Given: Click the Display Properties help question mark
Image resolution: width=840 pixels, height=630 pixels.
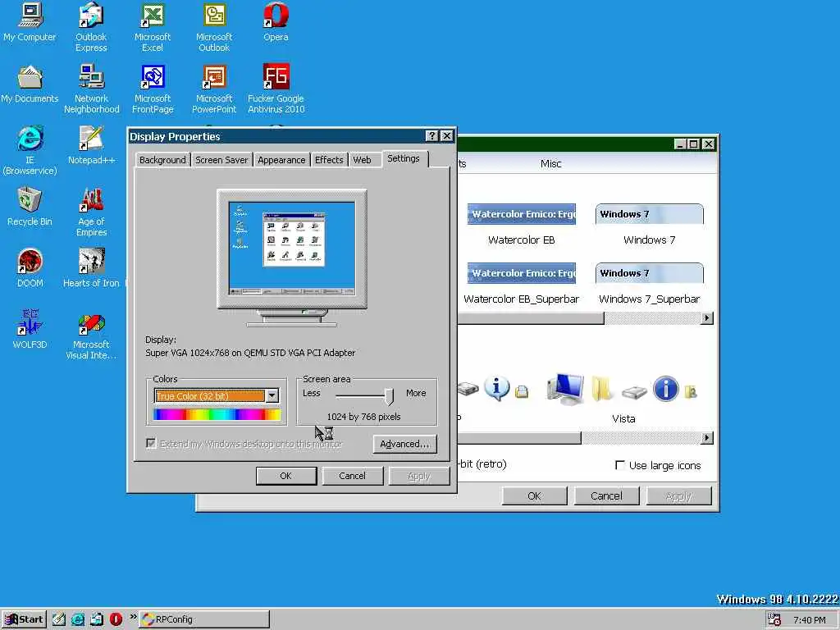Looking at the screenshot, I should 431,136.
